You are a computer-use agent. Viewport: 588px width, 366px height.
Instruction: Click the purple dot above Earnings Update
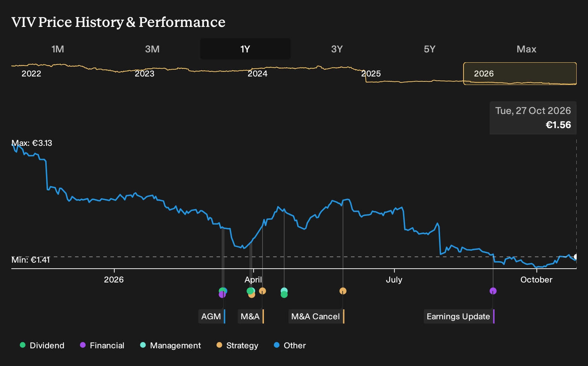(493, 291)
